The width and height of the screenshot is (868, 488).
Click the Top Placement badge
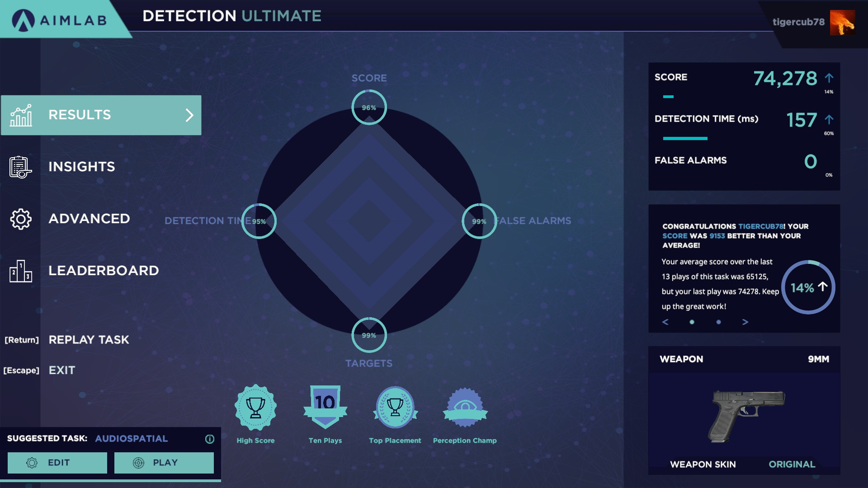pos(395,407)
